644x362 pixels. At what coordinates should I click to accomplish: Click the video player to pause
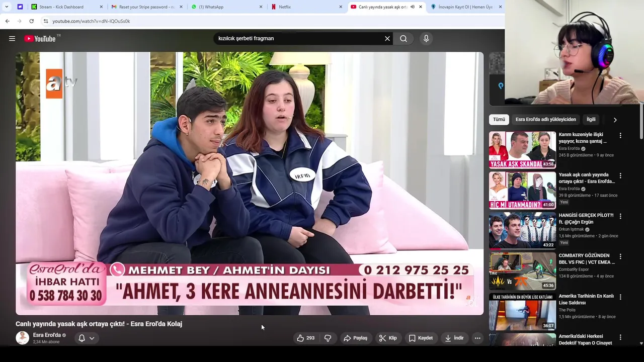[x=250, y=184]
